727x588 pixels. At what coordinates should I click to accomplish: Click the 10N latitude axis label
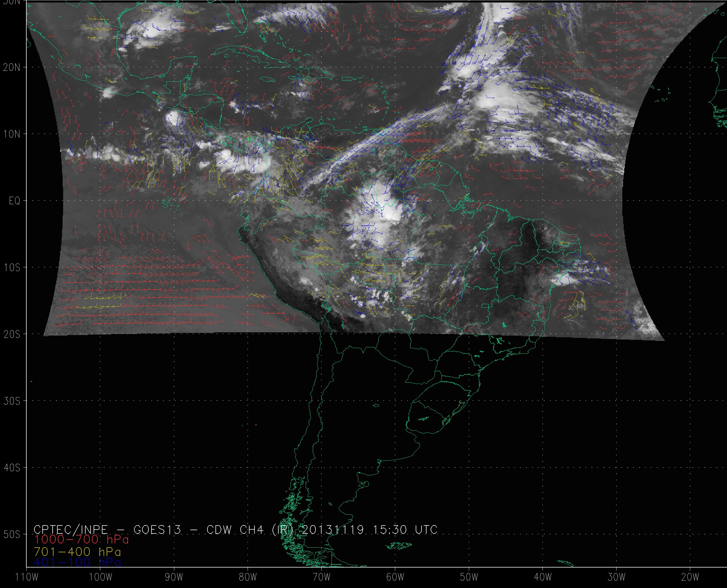coord(12,134)
